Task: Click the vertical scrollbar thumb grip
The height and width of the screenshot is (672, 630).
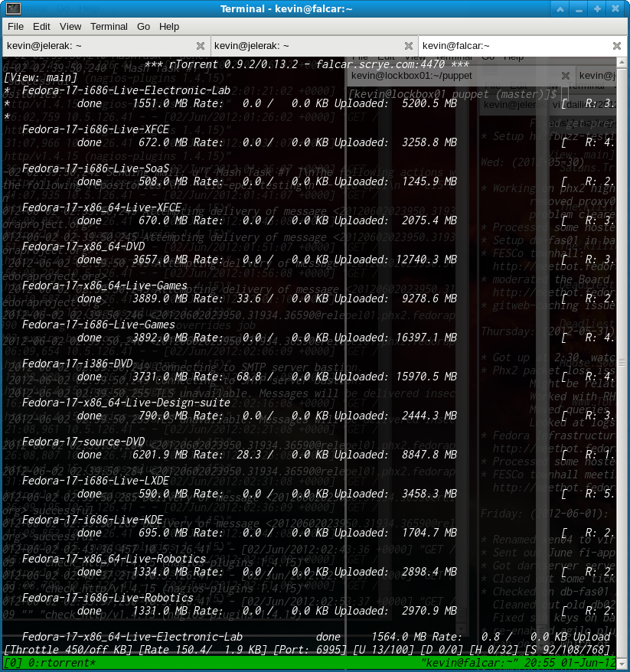Action: pos(622,363)
